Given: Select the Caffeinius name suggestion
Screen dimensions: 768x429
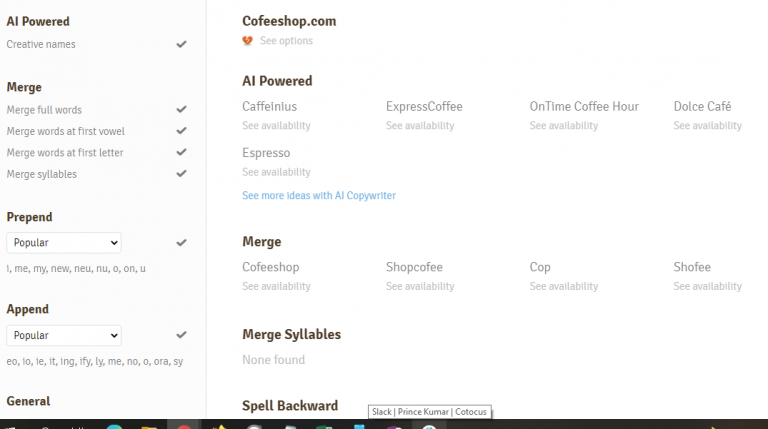Looking at the screenshot, I should (269, 106).
